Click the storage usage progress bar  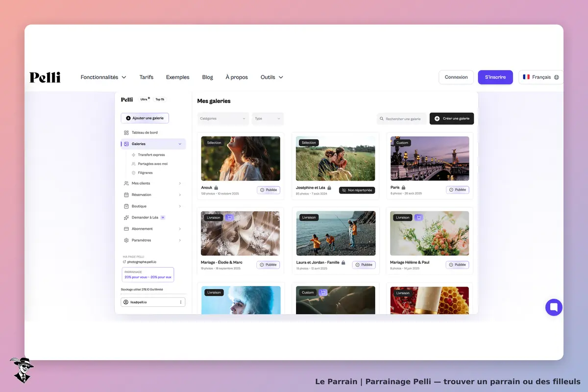(153, 294)
